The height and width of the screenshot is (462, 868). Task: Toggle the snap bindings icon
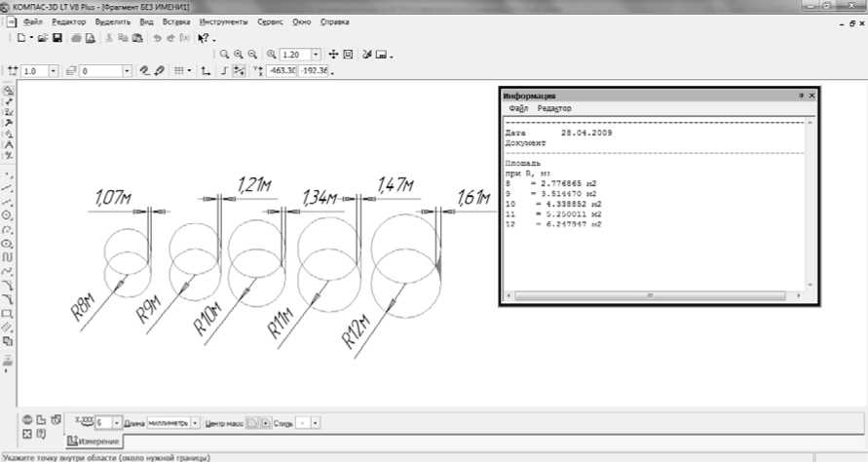[x=239, y=71]
